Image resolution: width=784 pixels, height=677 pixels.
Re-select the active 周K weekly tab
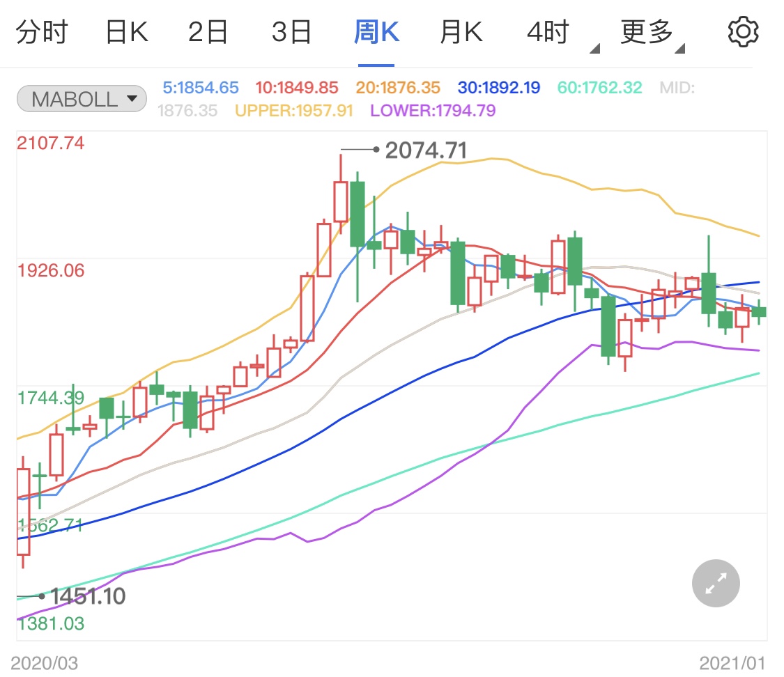376,31
